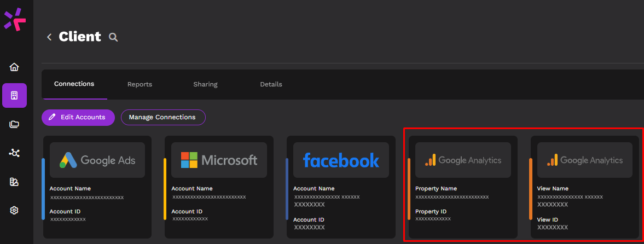This screenshot has height=244, width=644.
Task: Go back using the chevron before Client
Action: click(x=49, y=37)
